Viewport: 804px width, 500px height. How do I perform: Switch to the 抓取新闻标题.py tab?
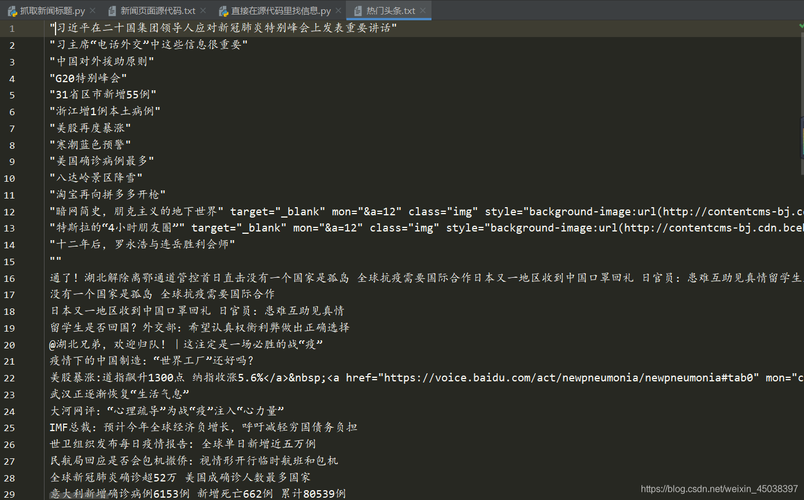pyautogui.click(x=52, y=10)
